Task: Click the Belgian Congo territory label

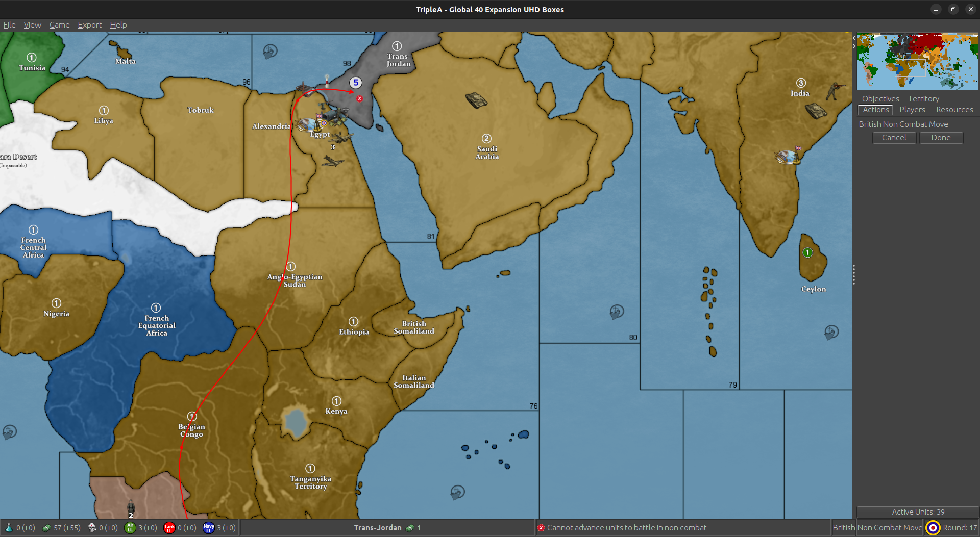Action: coord(191,430)
